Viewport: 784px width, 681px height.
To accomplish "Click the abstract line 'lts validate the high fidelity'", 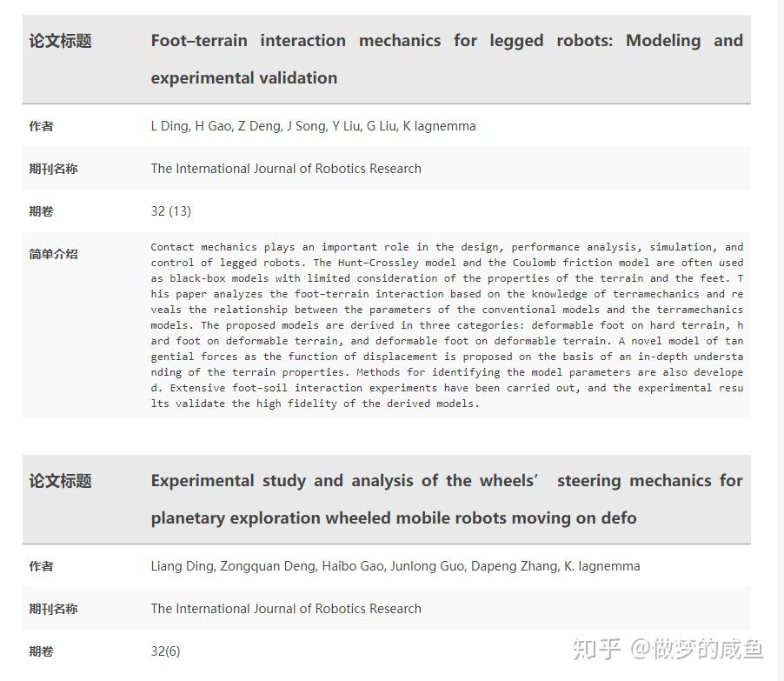I will click(x=315, y=404).
